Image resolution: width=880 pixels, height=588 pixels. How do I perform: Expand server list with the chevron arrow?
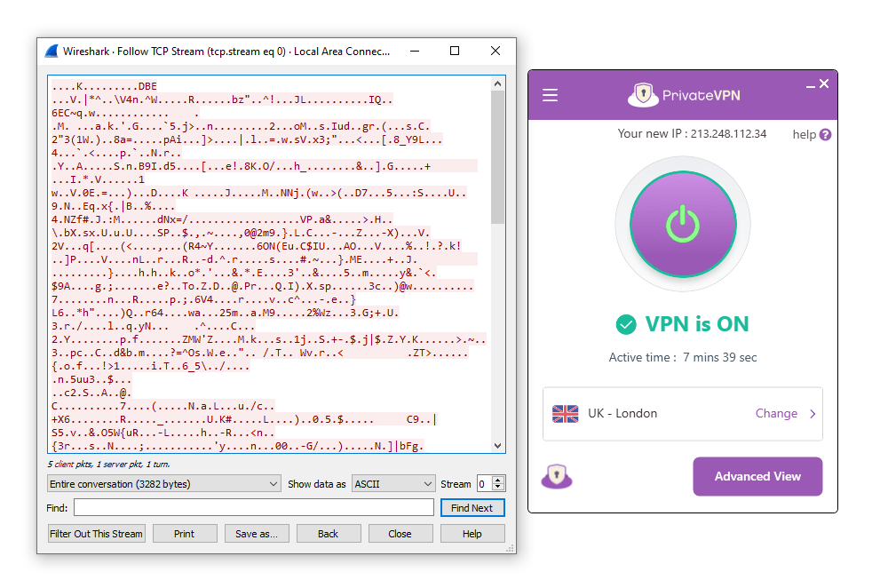click(813, 414)
